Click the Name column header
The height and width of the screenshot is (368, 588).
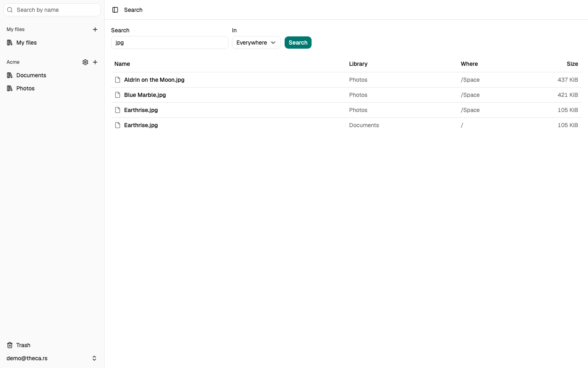[122, 64]
